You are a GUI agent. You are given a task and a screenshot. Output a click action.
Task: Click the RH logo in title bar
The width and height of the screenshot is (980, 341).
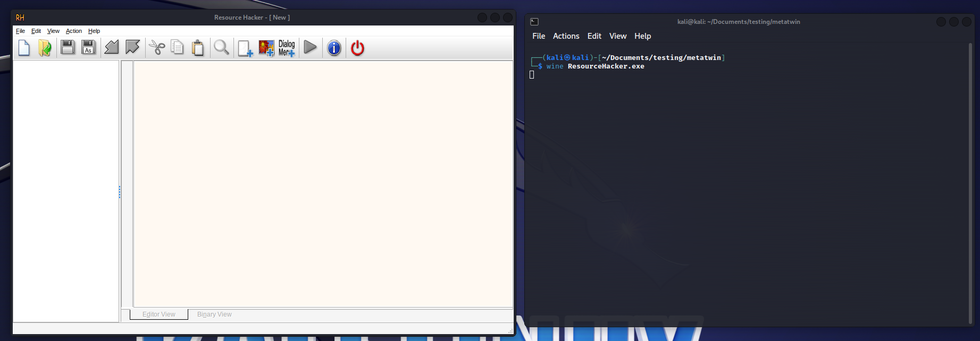(20, 18)
